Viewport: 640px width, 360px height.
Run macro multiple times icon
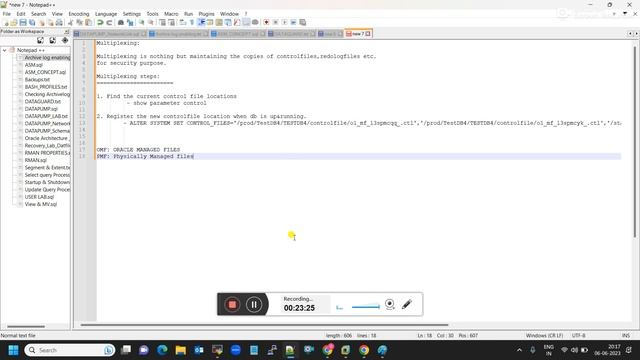pos(293,22)
